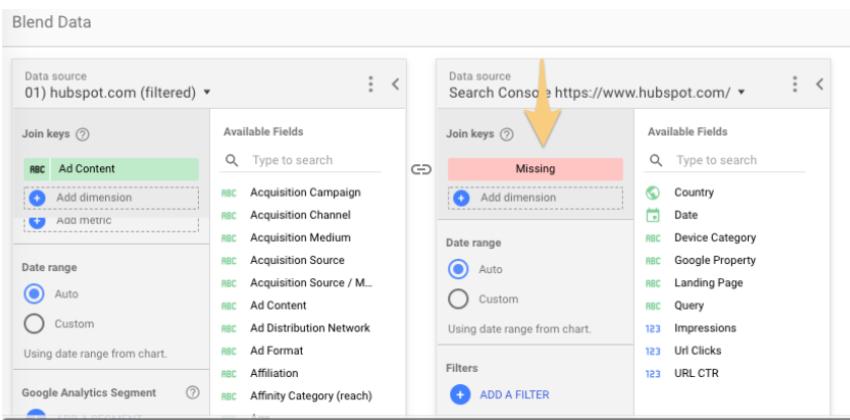Choose the Acquisition Medium field

(x=300, y=238)
